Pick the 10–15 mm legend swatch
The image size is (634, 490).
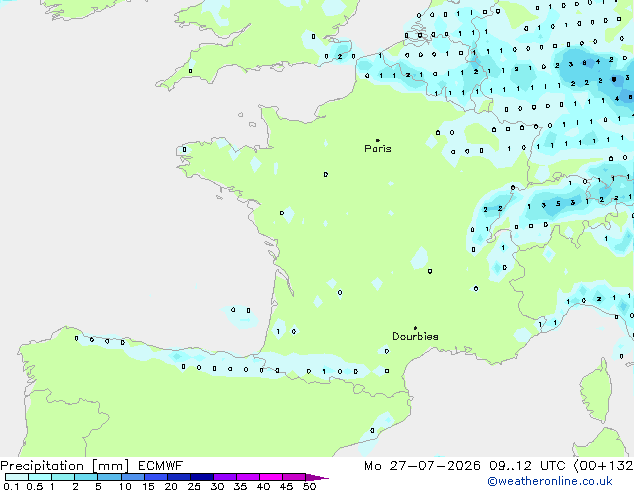pos(132,477)
